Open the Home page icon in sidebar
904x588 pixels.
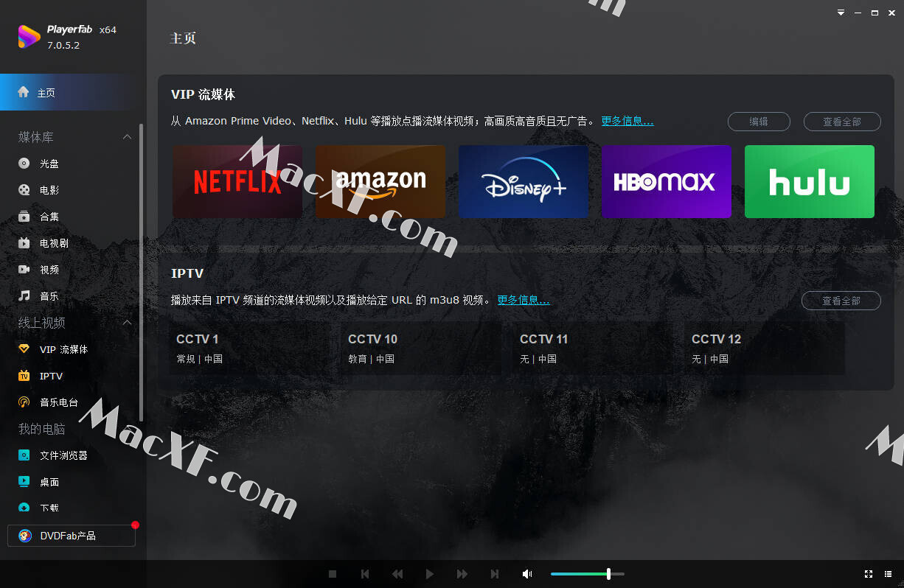24,92
